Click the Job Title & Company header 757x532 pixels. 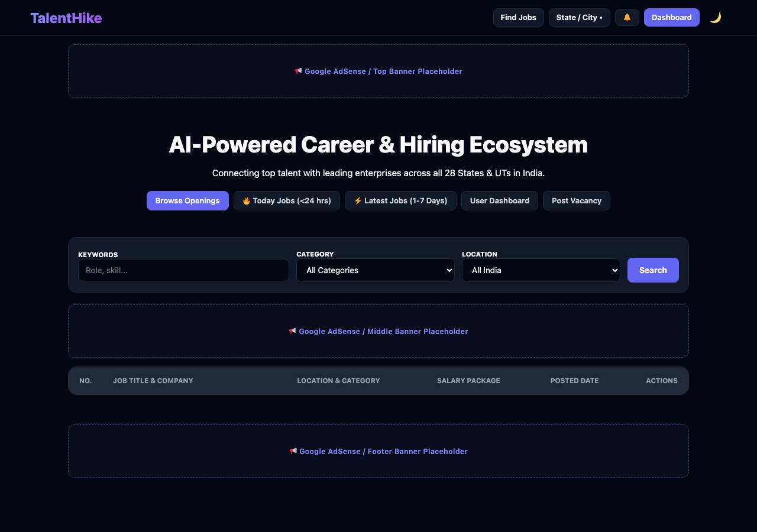(x=153, y=381)
